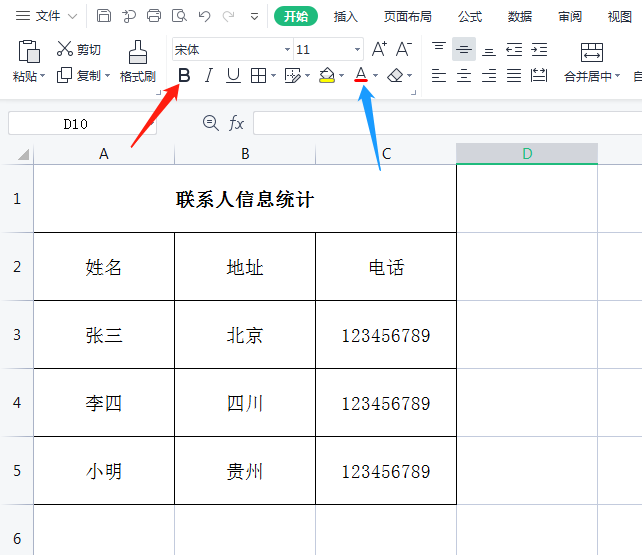642x555 pixels.
Task: Open Print Preview icon
Action: 179,16
